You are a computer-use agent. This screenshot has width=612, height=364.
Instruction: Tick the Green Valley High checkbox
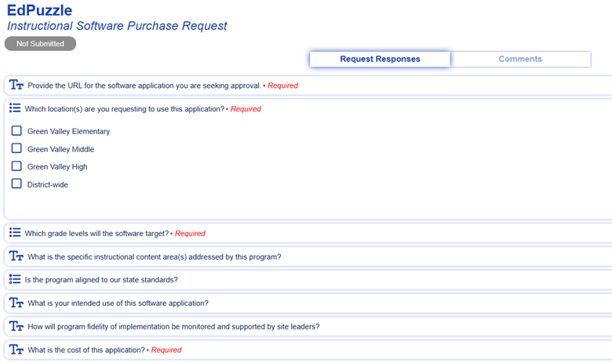[x=16, y=166]
